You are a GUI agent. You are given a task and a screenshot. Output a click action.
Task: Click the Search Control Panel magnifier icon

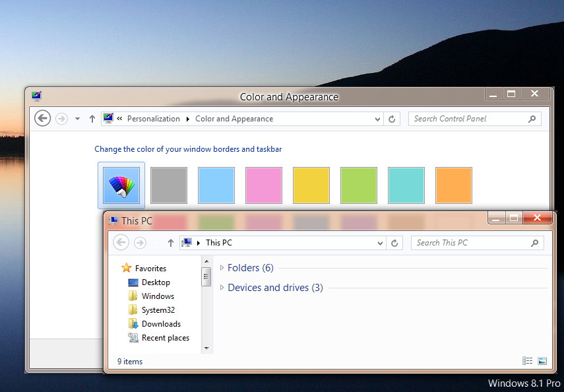[532, 119]
